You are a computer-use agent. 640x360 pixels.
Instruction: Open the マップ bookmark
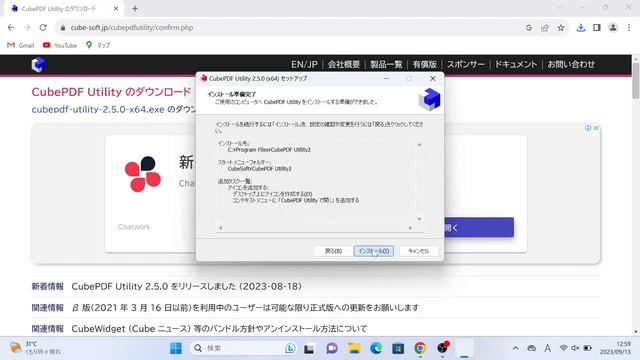click(x=98, y=45)
